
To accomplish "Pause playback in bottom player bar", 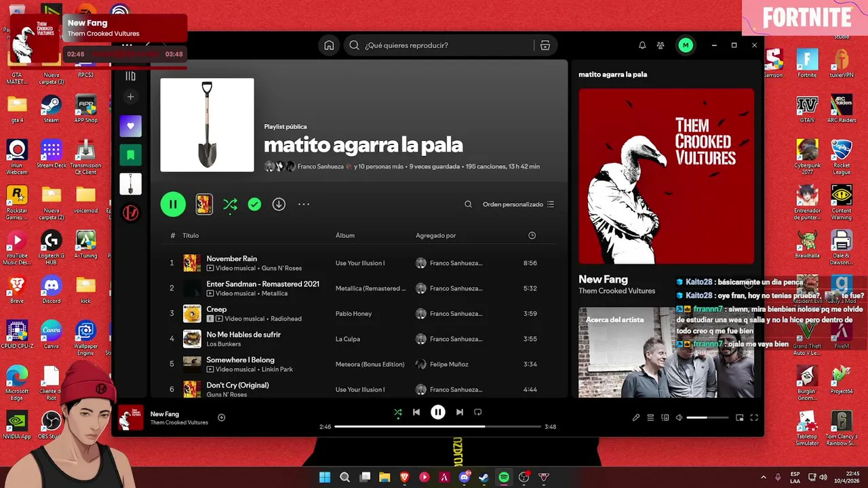I will [x=438, y=412].
